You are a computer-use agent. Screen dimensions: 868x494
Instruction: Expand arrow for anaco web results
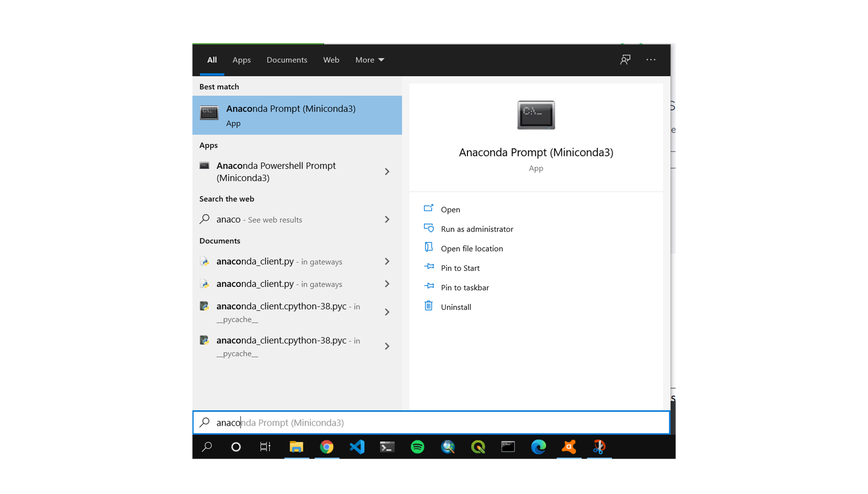point(387,220)
